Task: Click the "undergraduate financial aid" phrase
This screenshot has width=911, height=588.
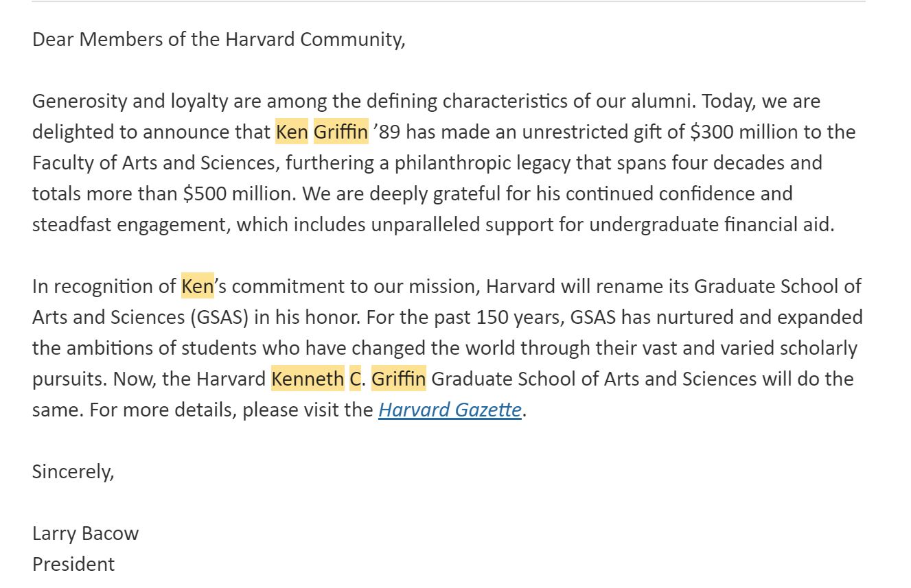Action: click(x=711, y=224)
